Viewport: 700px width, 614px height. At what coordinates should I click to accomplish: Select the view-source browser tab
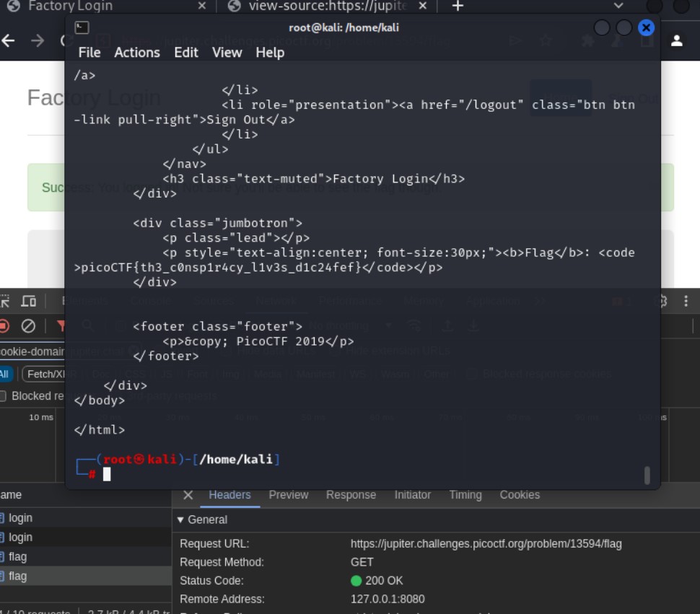(x=328, y=6)
